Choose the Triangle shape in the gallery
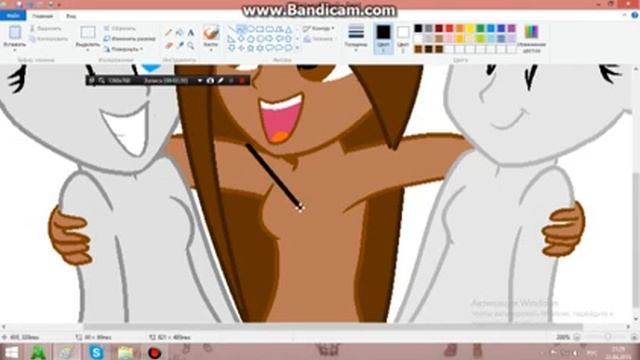This screenshot has width=640, height=360. [289, 29]
